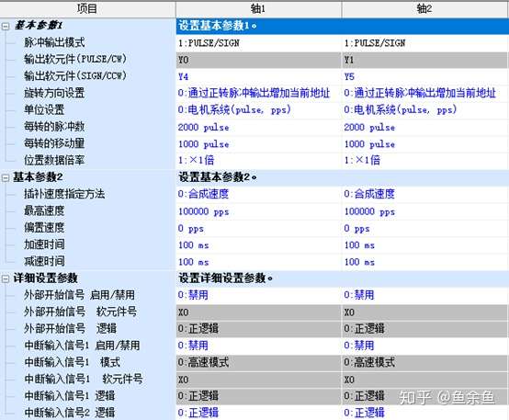Click the 设置详细设置参数 description row
The image size is (509, 420).
[x=342, y=278]
